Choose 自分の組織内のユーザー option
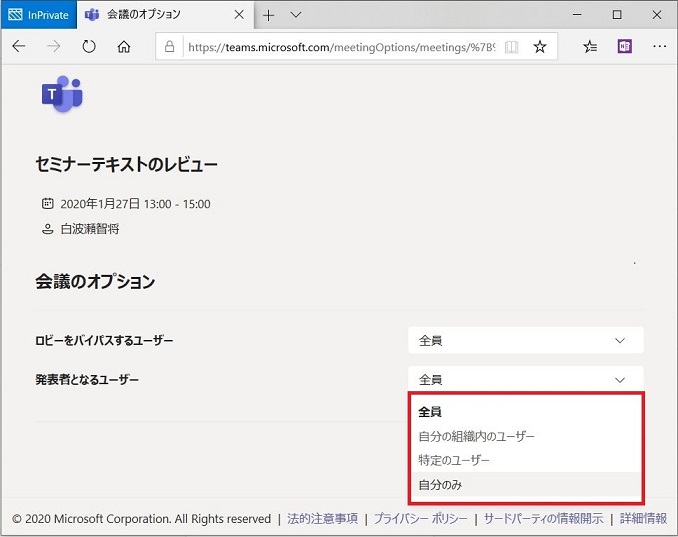 [x=476, y=437]
